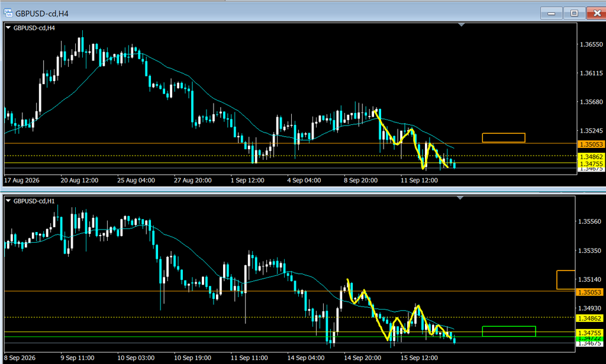Minimize the GBPUSD chart window
The image size is (606, 364).
pos(552,13)
